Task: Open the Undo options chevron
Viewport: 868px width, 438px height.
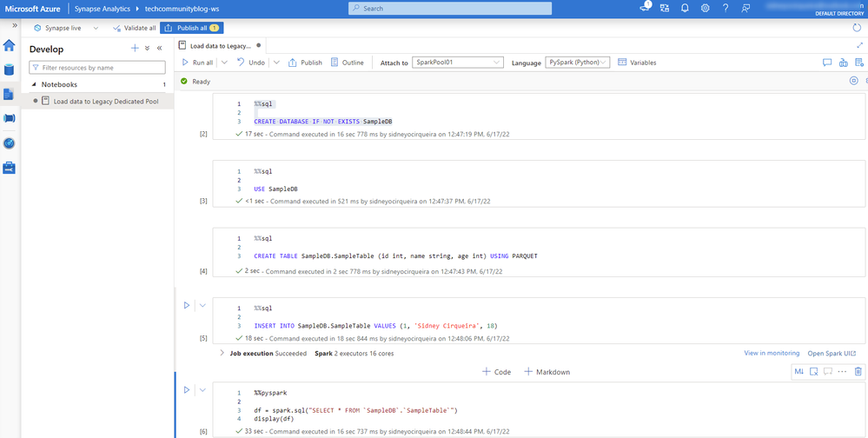Action: pos(277,63)
